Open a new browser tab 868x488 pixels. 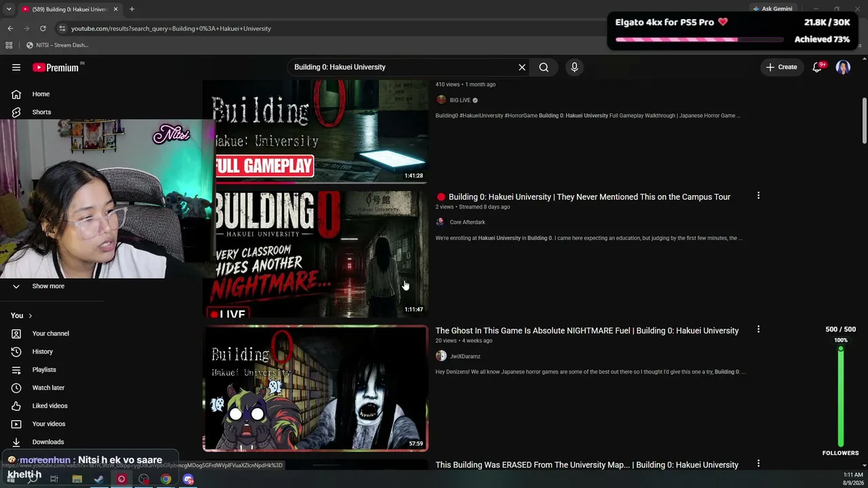(132, 9)
